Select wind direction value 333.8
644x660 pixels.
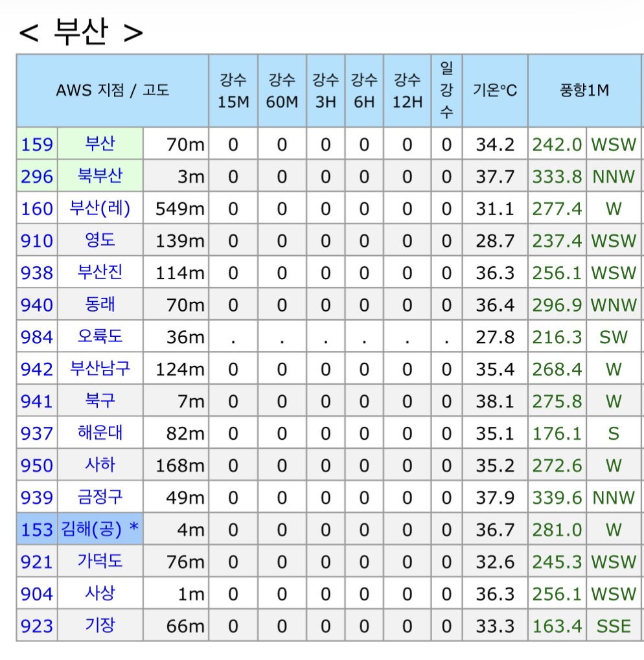pyautogui.click(x=557, y=176)
